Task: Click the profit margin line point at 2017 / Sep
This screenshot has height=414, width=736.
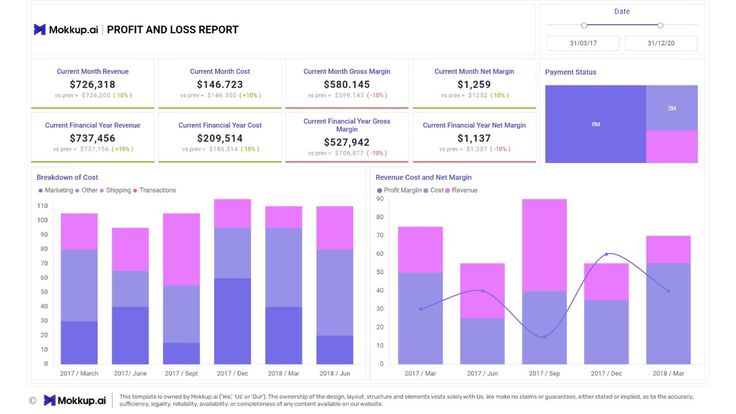Action: [x=544, y=337]
